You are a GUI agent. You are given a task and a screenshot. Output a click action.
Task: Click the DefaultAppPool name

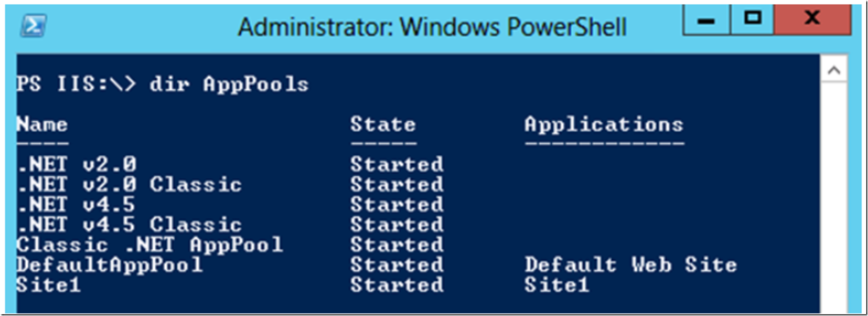109,266
